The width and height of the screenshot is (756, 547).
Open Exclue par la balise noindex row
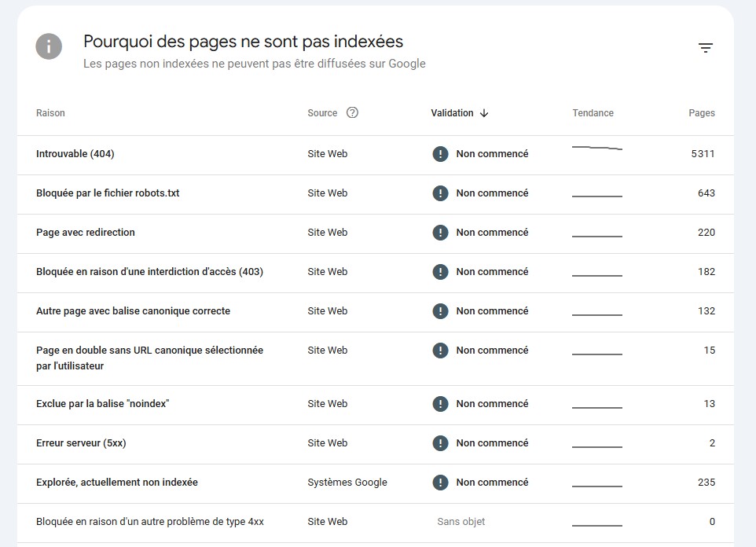coord(103,404)
